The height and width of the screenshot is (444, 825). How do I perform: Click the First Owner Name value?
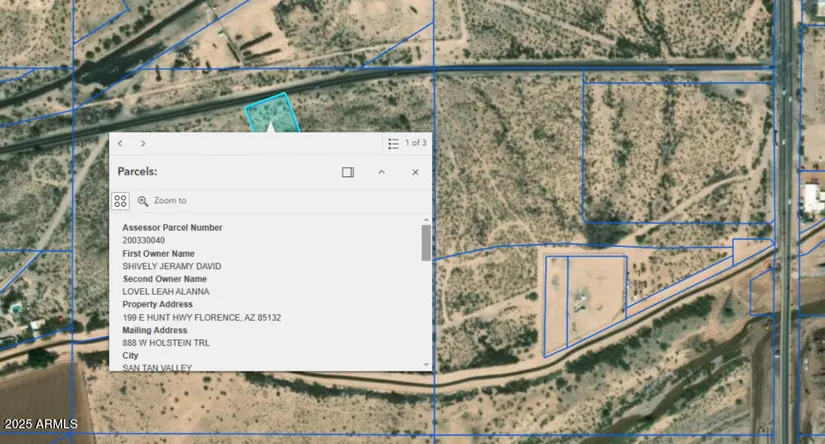point(171,267)
